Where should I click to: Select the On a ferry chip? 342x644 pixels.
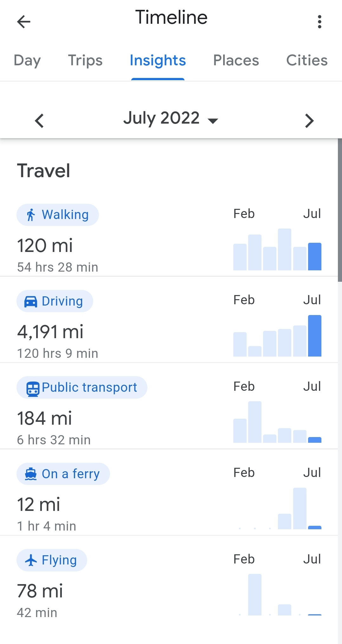click(x=63, y=474)
